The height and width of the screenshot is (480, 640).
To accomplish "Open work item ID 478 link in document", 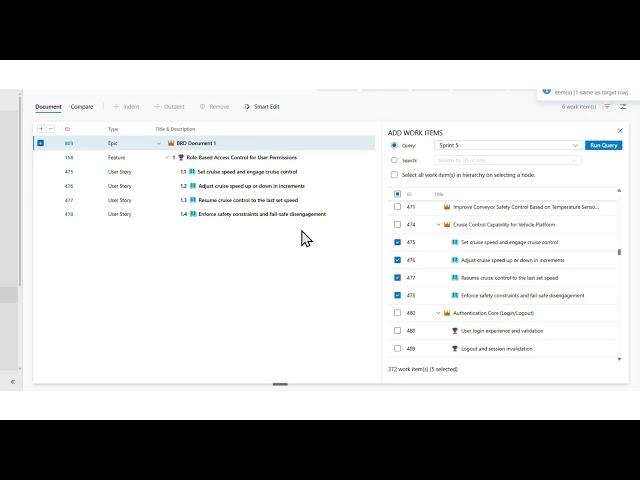I will 69,214.
